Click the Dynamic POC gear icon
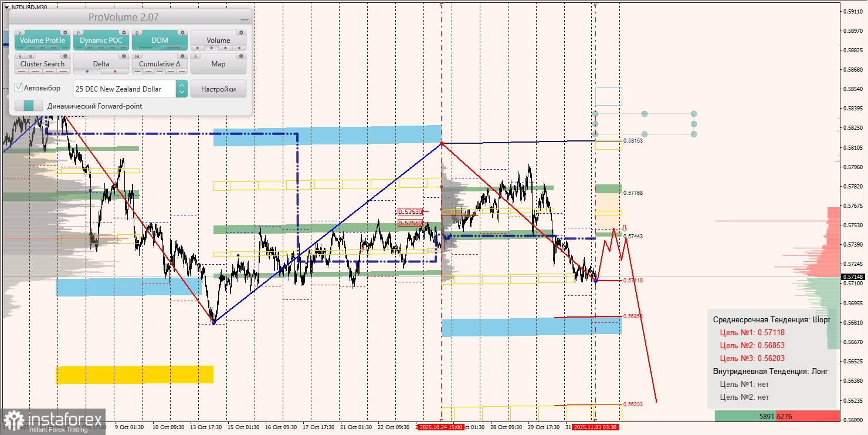The image size is (868, 435). 124,33
